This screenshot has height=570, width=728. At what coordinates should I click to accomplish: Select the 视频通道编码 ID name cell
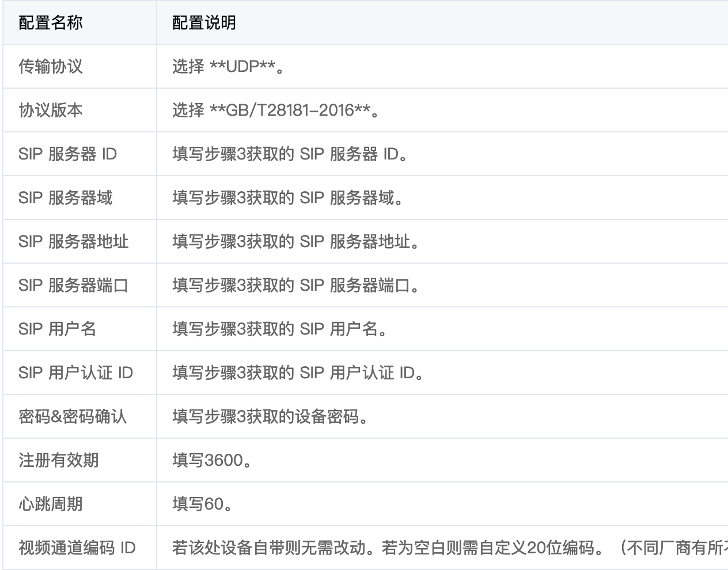click(77, 548)
